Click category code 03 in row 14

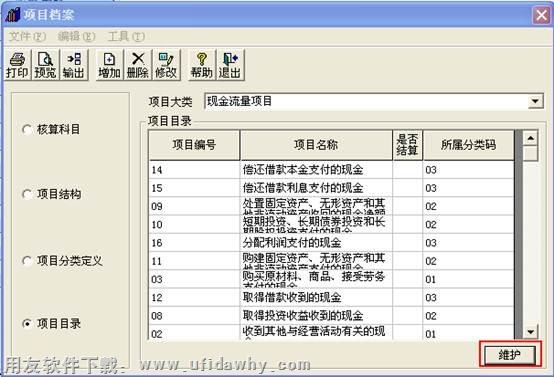(468, 170)
